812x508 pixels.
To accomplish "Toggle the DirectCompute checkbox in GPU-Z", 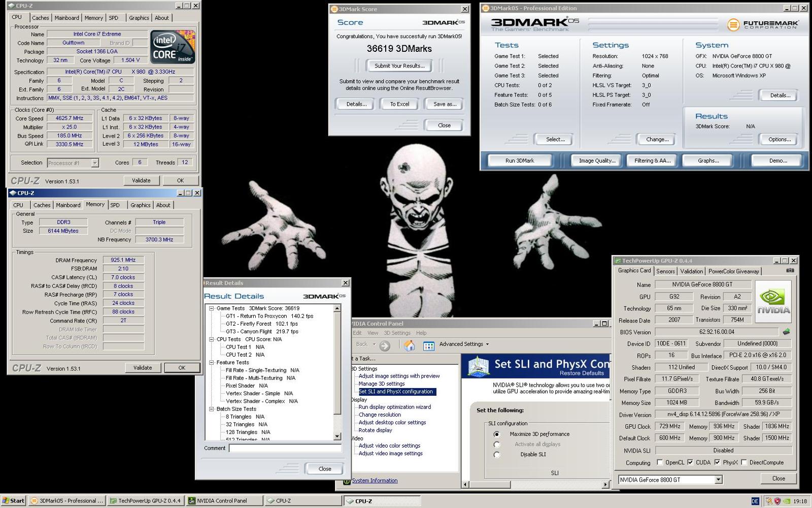I will tap(744, 462).
